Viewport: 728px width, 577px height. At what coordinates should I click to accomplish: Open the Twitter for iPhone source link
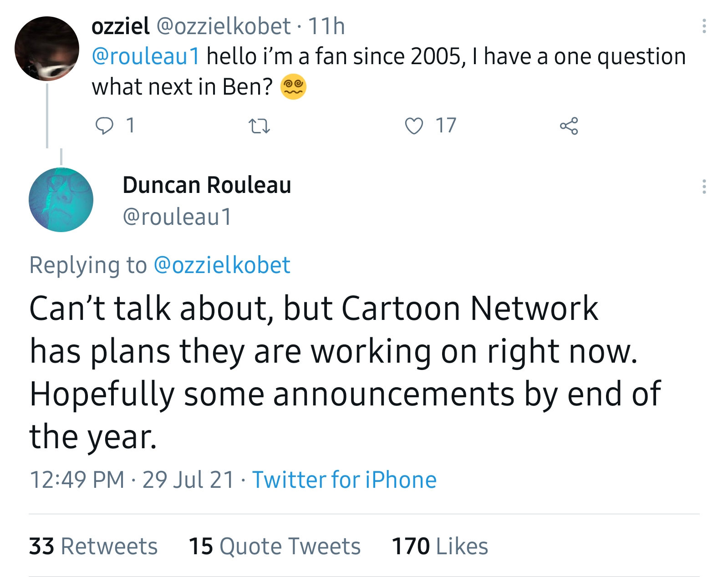pyautogui.click(x=344, y=480)
